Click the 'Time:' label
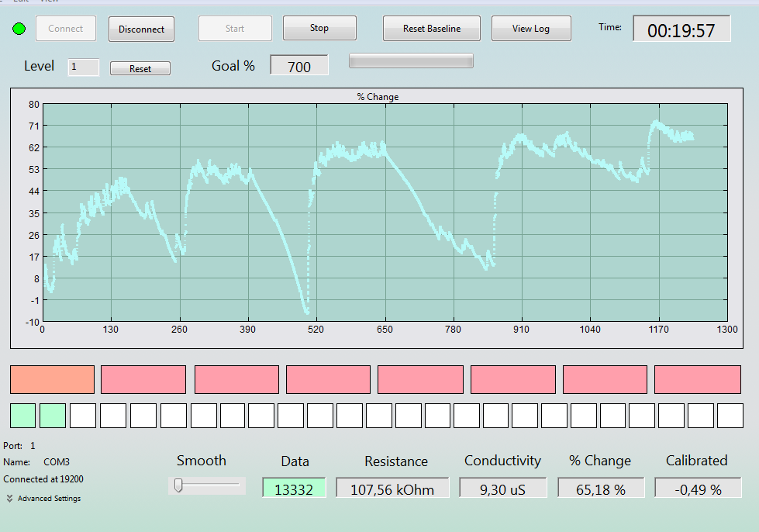This screenshot has height=532, width=759. 610,27
